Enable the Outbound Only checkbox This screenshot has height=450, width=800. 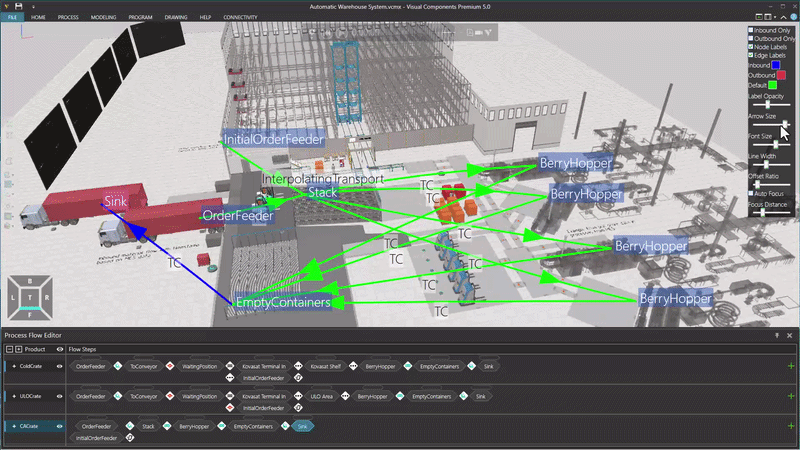[x=751, y=38]
